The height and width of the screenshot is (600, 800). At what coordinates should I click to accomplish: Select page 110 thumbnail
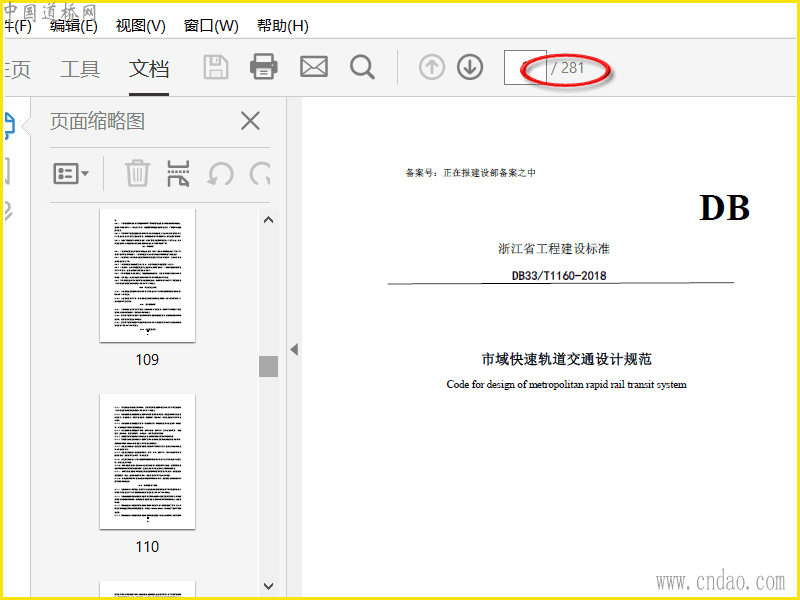[147, 462]
